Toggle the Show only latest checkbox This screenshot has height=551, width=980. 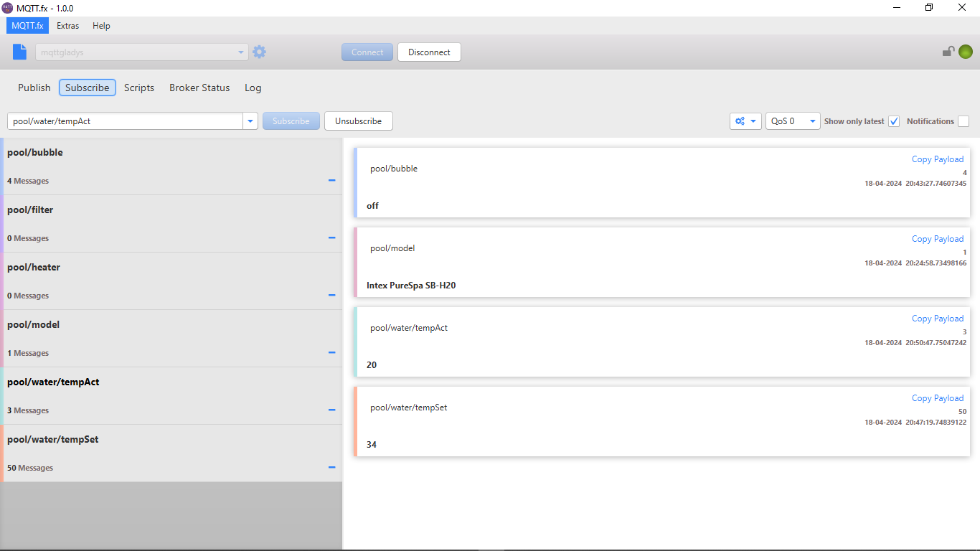coord(894,121)
